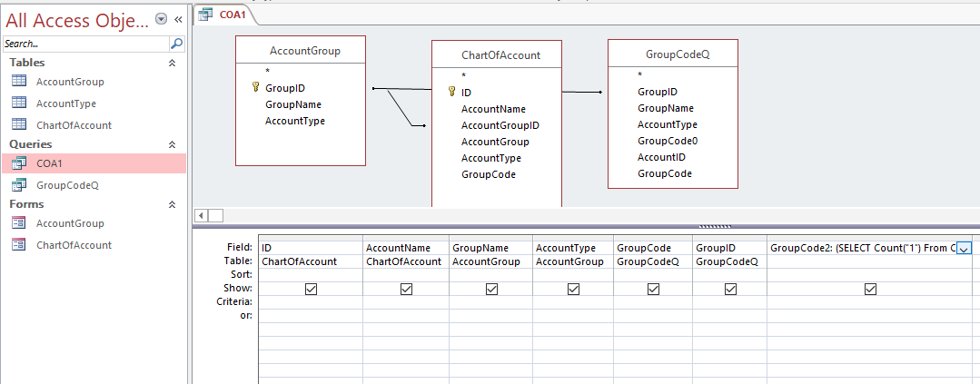Open All Access Objects navigation menu
The width and height of the screenshot is (980, 384).
[x=162, y=18]
